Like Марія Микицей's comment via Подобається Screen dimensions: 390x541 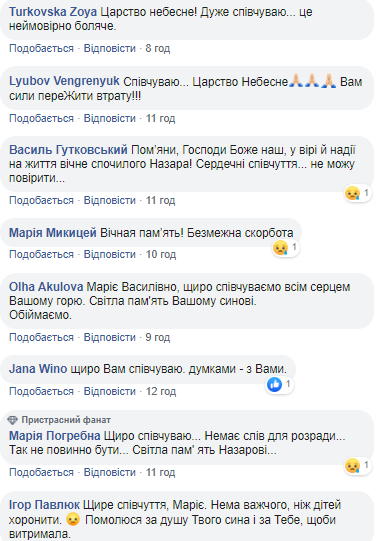point(41,254)
